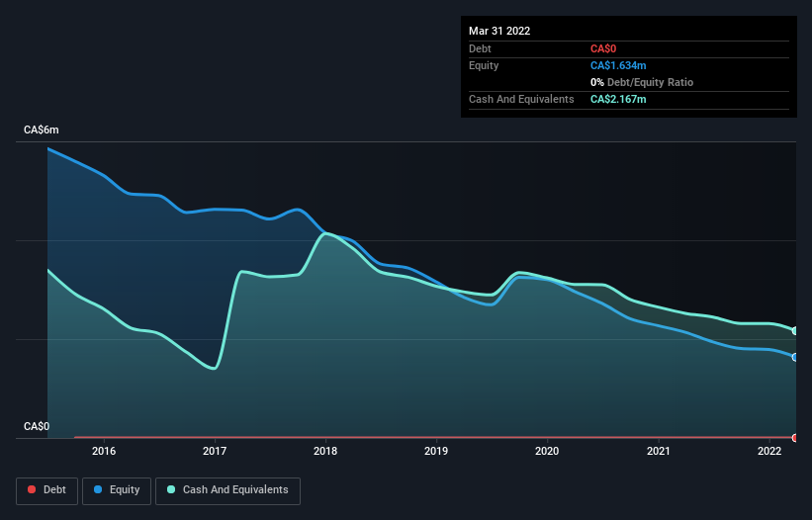Click the 2017 x-axis label

pyautogui.click(x=215, y=451)
